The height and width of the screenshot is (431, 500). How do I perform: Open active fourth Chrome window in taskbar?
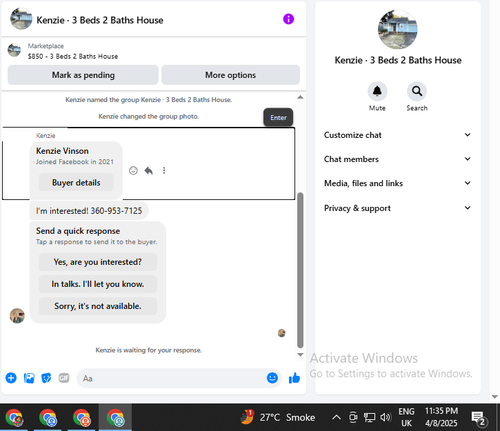(115, 418)
